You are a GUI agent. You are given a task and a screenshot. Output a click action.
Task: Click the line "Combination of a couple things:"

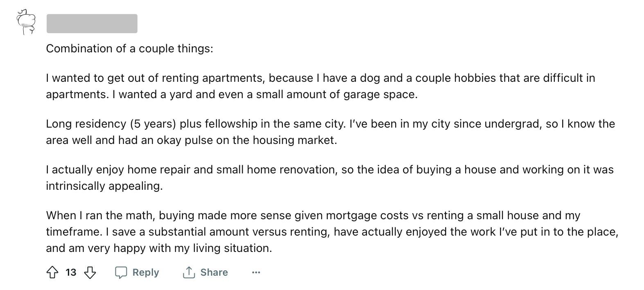pyautogui.click(x=129, y=49)
